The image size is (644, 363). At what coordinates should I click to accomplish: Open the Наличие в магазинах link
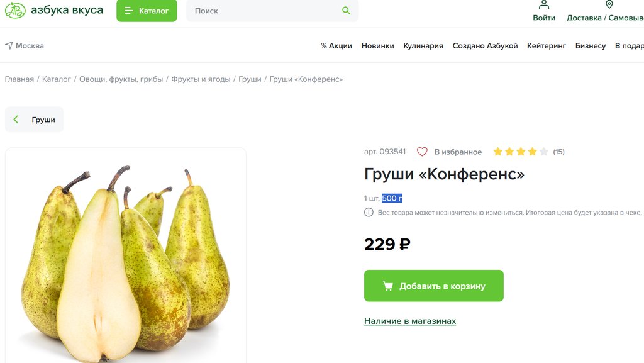(410, 321)
